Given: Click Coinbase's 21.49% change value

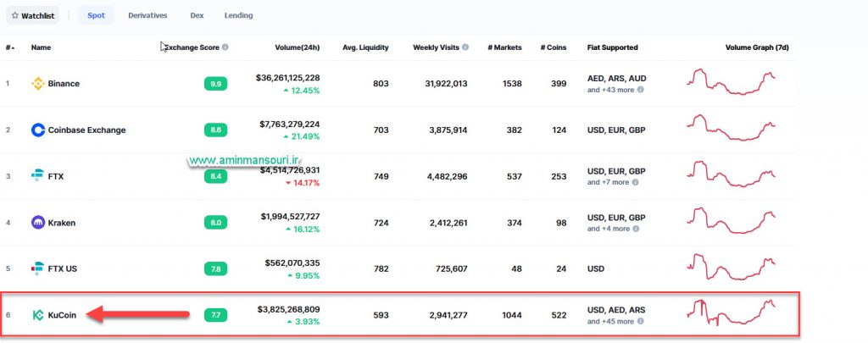Looking at the screenshot, I should (302, 136).
